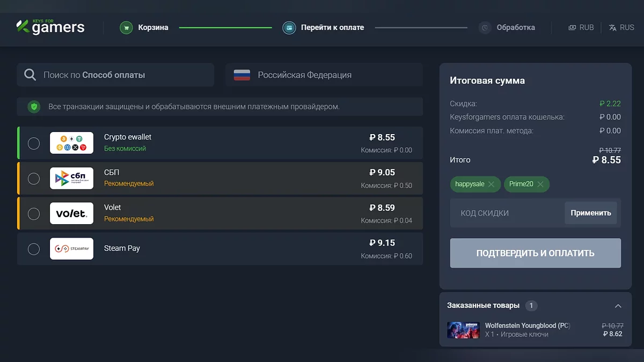Go back to the Корзина step
644x362 pixels.
(152, 27)
